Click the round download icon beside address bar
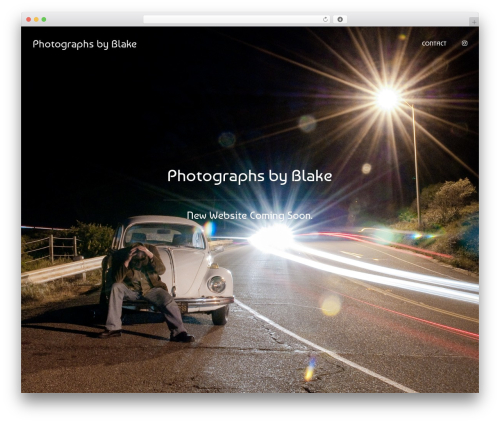Screen dimensions: 500x423 [x=340, y=19]
